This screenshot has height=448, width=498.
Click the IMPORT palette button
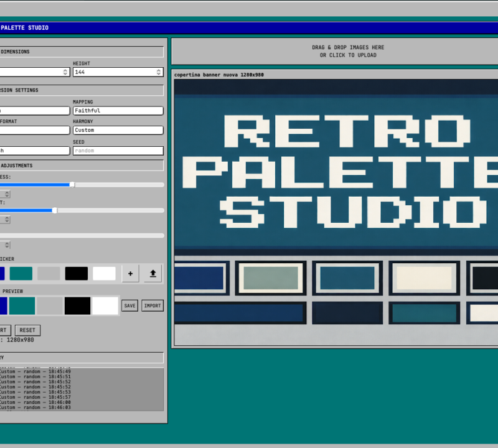coord(153,306)
